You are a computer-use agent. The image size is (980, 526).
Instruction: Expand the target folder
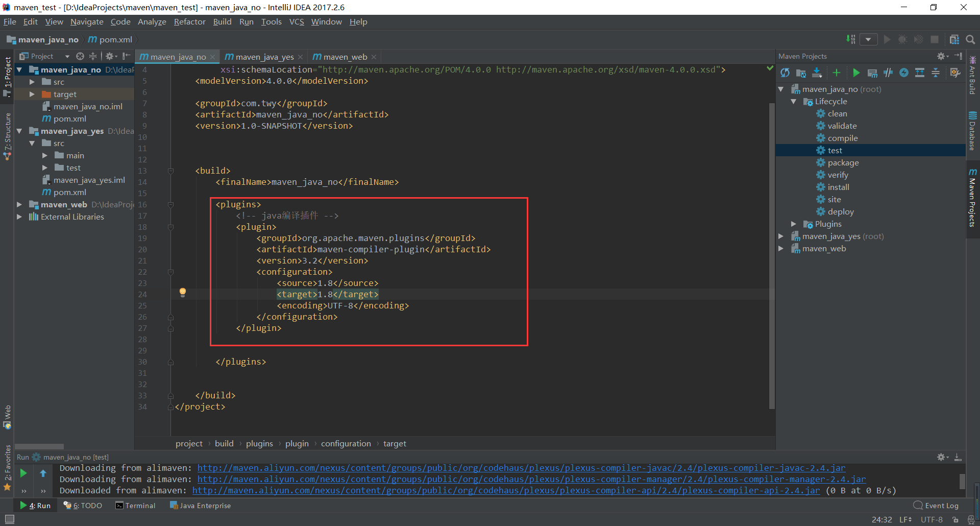click(x=32, y=94)
